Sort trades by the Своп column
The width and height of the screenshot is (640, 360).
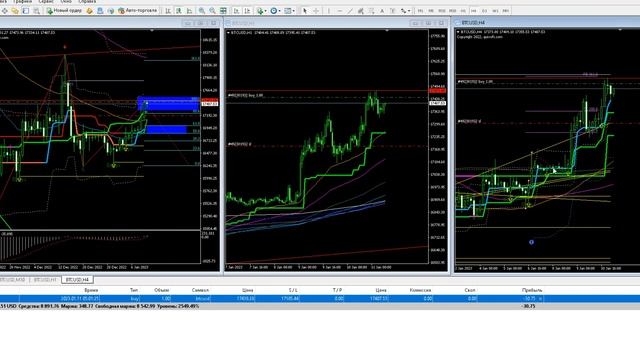[470, 290]
